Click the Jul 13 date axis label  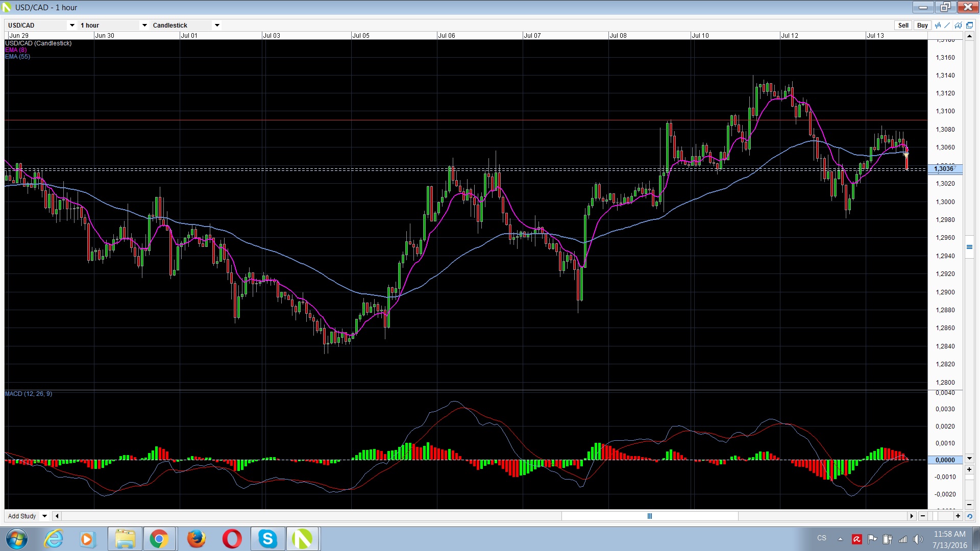pyautogui.click(x=875, y=36)
